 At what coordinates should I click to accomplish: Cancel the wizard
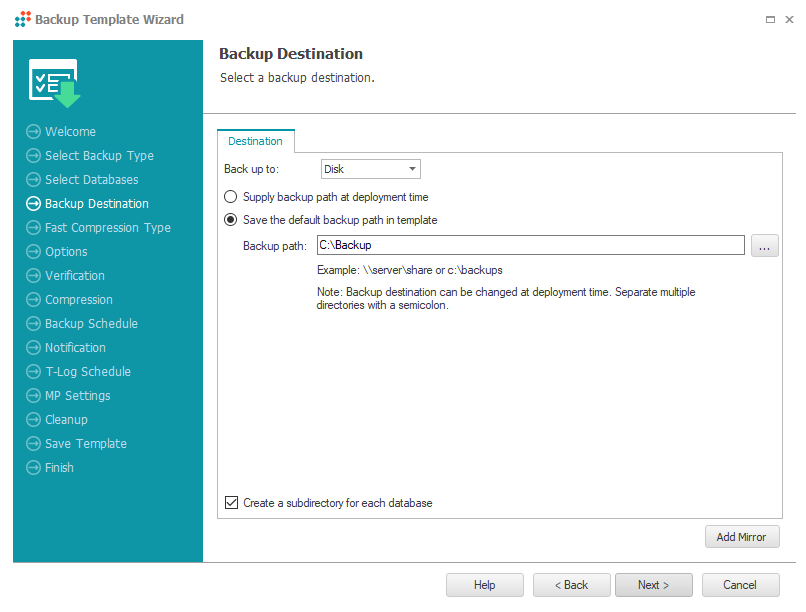(x=741, y=585)
